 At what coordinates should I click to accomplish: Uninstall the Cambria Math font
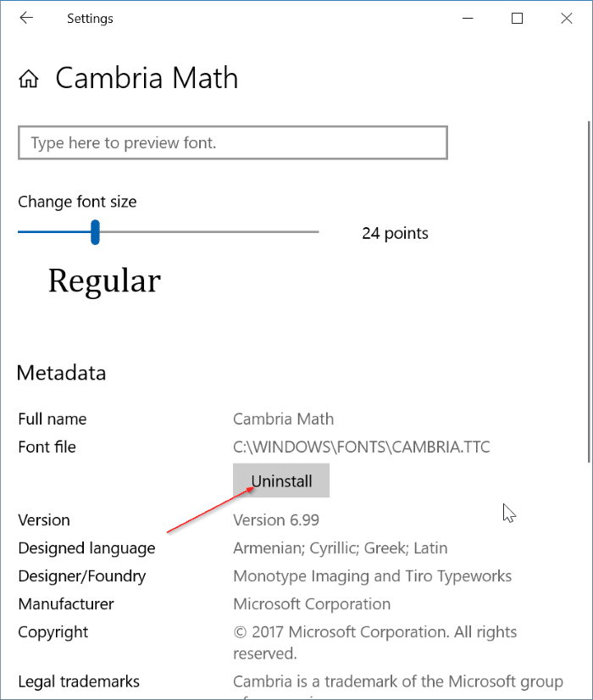tap(280, 481)
